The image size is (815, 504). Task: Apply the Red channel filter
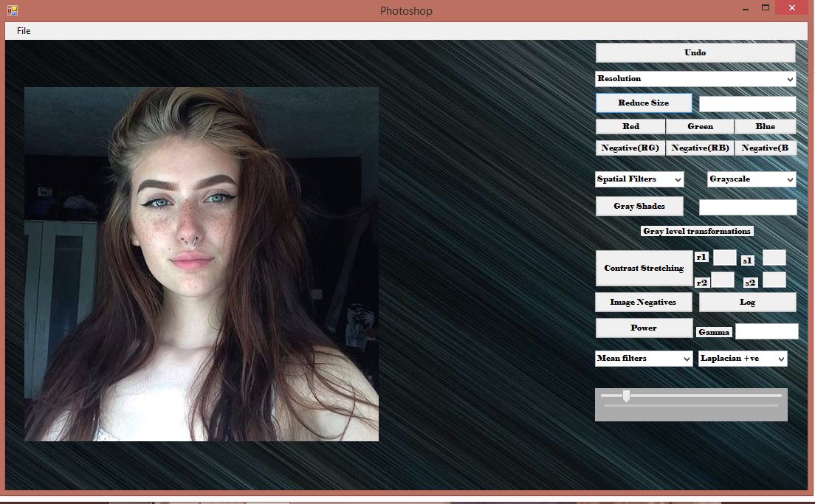coord(630,126)
